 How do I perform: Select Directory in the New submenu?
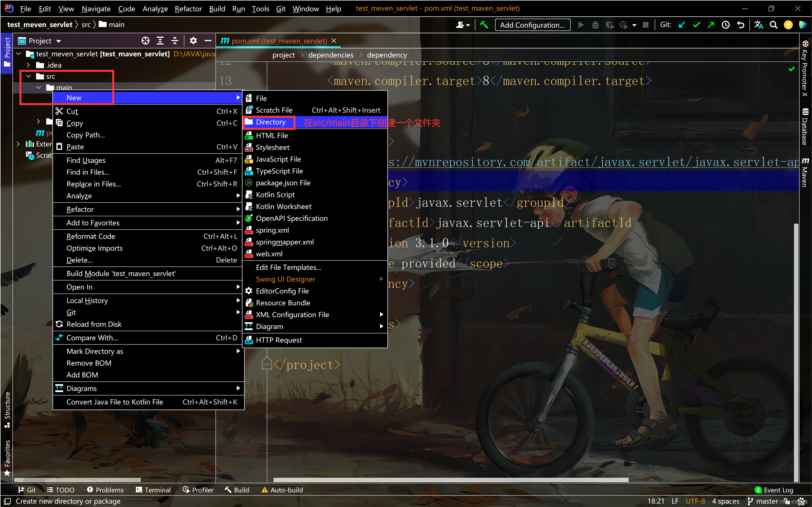[x=270, y=123]
